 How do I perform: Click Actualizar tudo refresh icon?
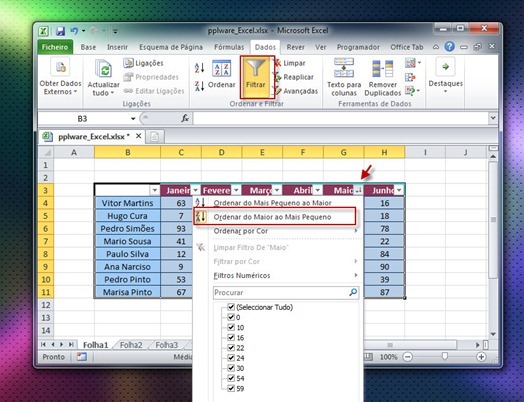(x=103, y=69)
